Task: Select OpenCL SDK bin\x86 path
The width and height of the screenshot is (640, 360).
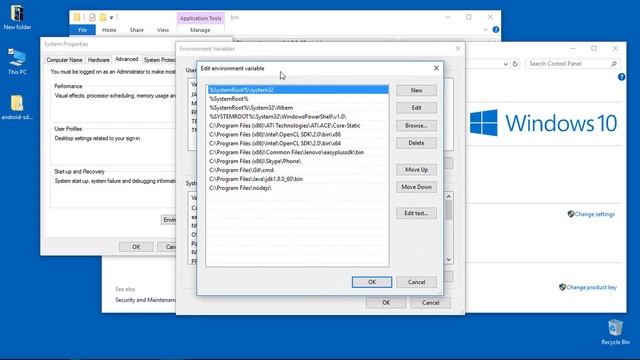Action: (x=298, y=134)
